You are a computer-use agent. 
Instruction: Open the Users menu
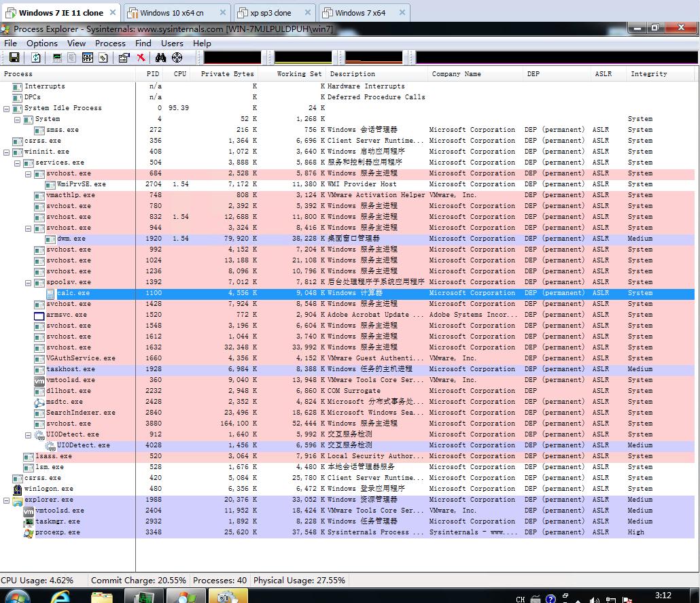173,44
